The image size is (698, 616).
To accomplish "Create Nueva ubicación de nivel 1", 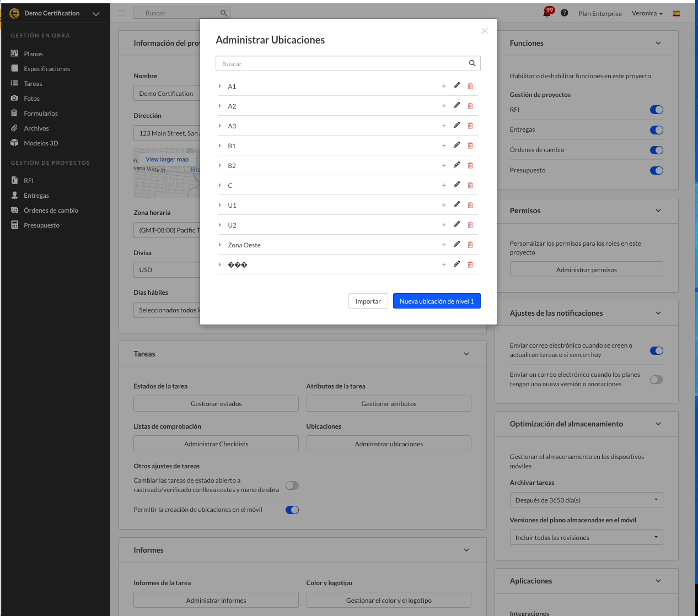I will tap(437, 301).
